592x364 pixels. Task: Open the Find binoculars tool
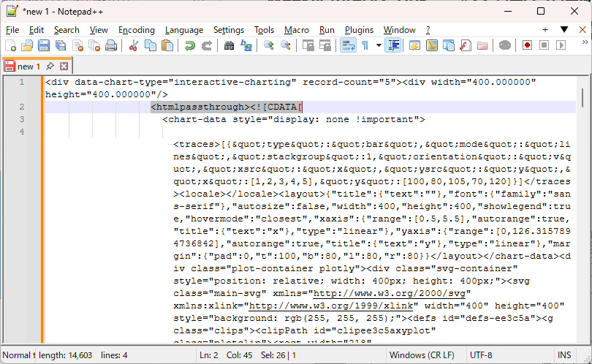229,45
